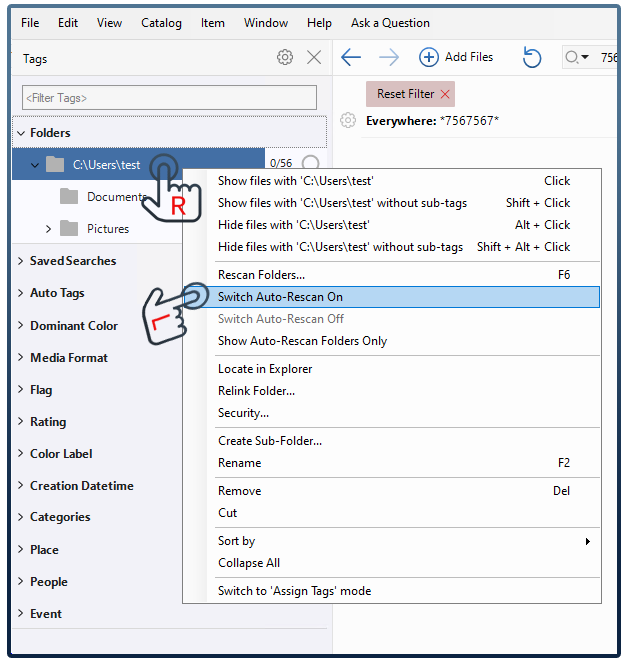Select the Documents folder icon in tree
This screenshot has height=664, width=623.
(69, 197)
